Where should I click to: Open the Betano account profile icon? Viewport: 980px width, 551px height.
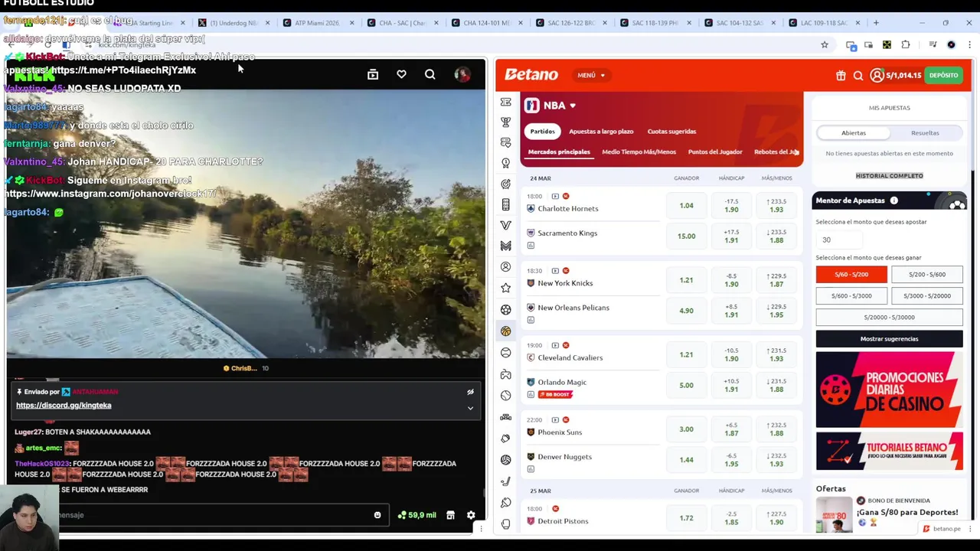click(x=877, y=75)
